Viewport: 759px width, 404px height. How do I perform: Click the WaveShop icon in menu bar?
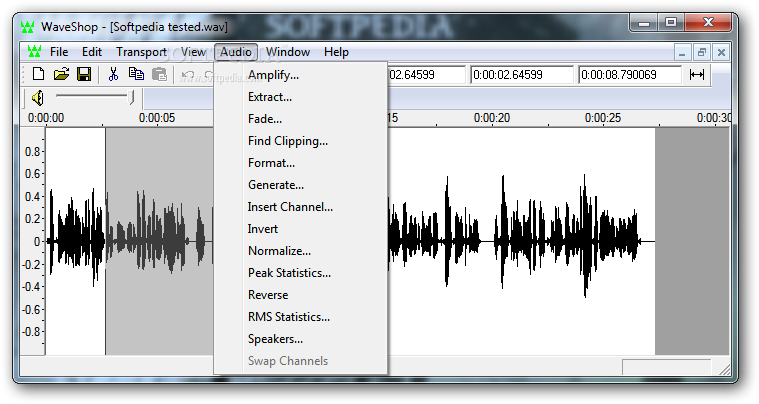coord(34,51)
